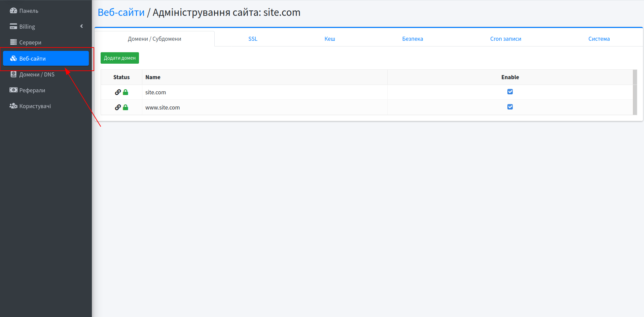Click the Billing credit card icon
This screenshot has height=317, width=644.
[x=13, y=27]
